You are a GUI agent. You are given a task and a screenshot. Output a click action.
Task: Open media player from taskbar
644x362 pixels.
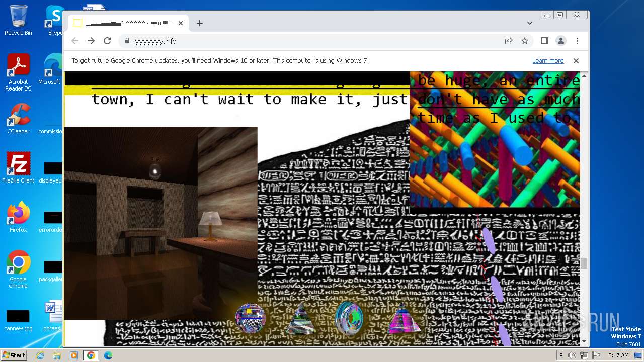pos(74,355)
